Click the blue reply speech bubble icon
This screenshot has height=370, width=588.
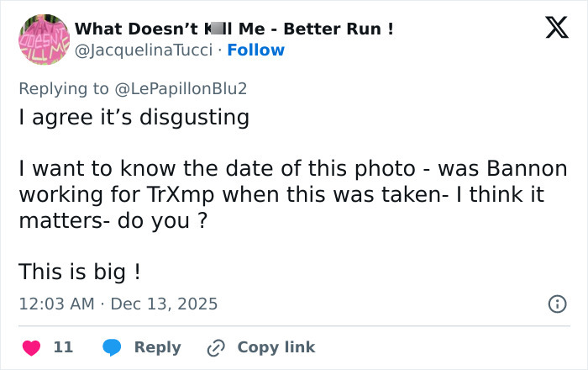tap(113, 347)
